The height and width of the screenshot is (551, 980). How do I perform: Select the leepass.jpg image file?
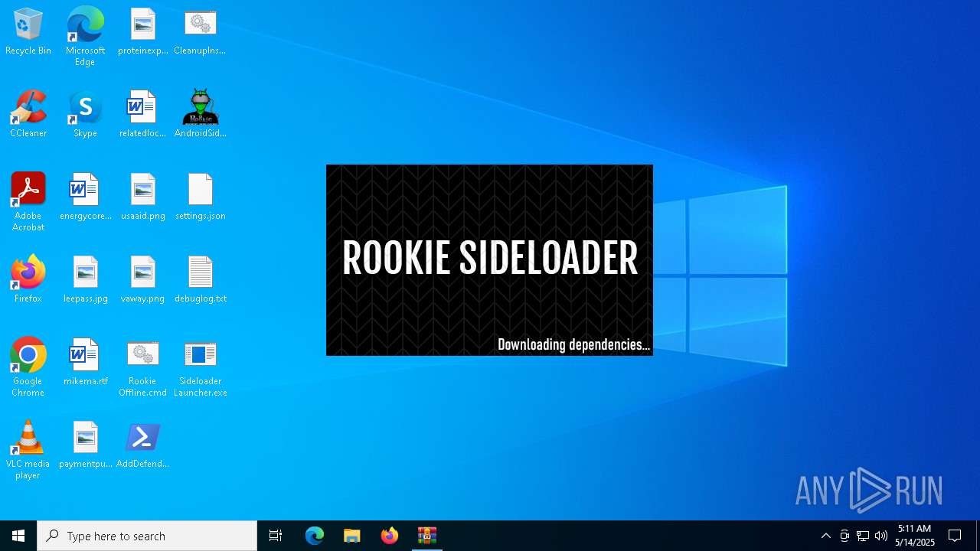[85, 280]
